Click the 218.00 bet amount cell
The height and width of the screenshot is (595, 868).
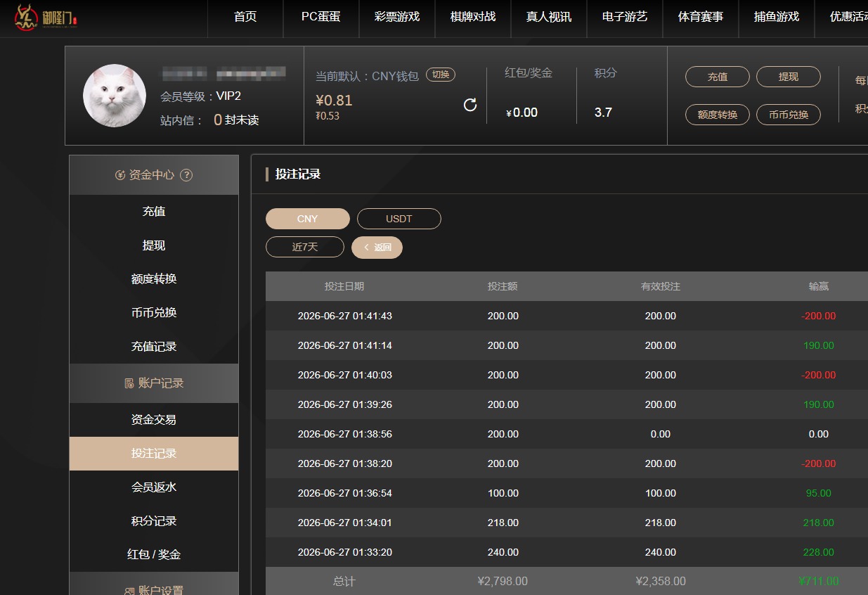click(503, 523)
